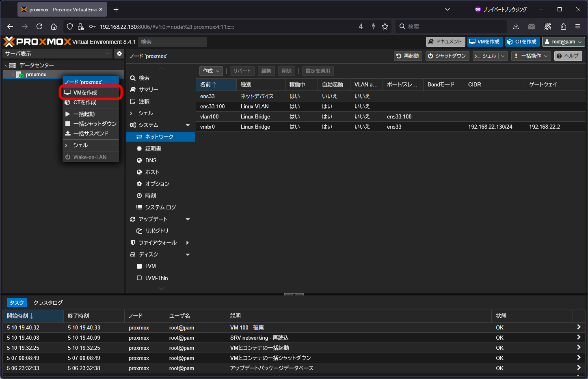Image resolution: width=588 pixels, height=379 pixels.
Task: Expand the proxmox node in tree
Action: pyautogui.click(x=13, y=75)
